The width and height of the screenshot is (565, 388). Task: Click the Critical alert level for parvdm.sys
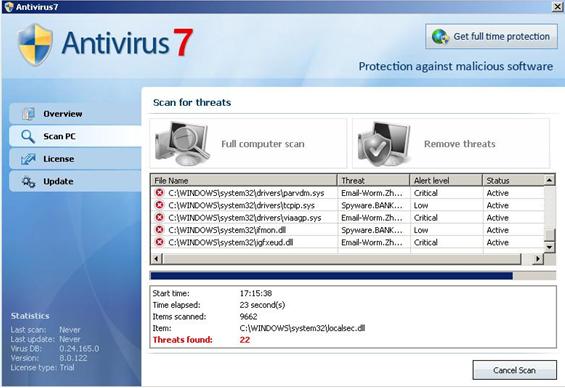click(x=426, y=193)
